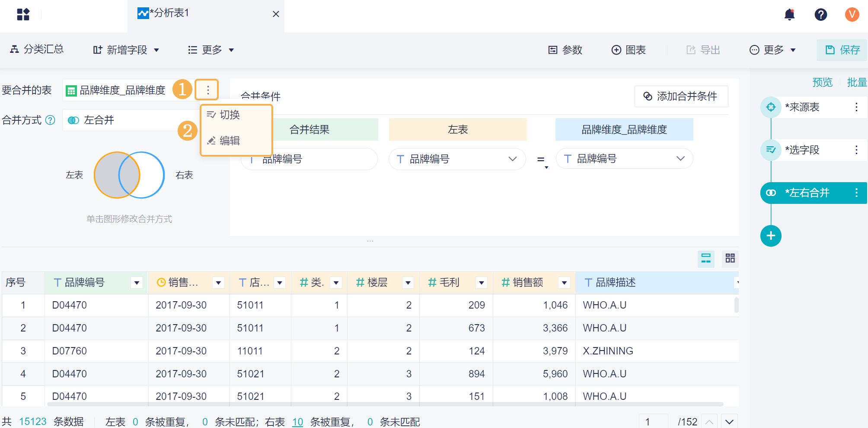Screen dimensions: 868x428
Task: Open 品牌编号 column filter dropdown arrow
Action: [x=137, y=283]
